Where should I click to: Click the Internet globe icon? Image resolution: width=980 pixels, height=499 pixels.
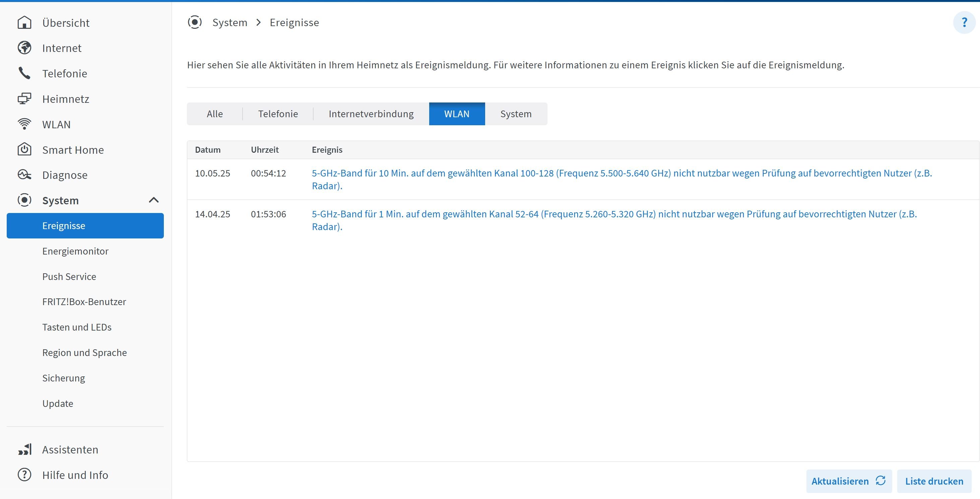pyautogui.click(x=24, y=48)
